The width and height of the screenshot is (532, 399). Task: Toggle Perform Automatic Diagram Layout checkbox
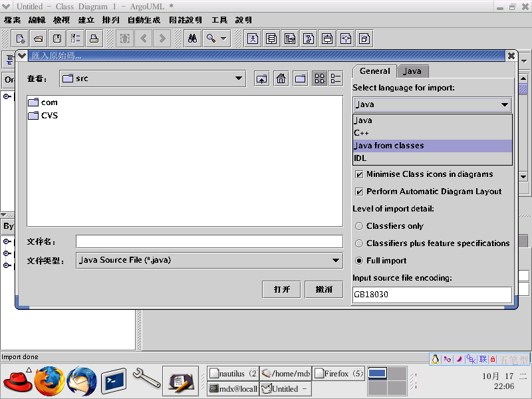pyautogui.click(x=359, y=192)
